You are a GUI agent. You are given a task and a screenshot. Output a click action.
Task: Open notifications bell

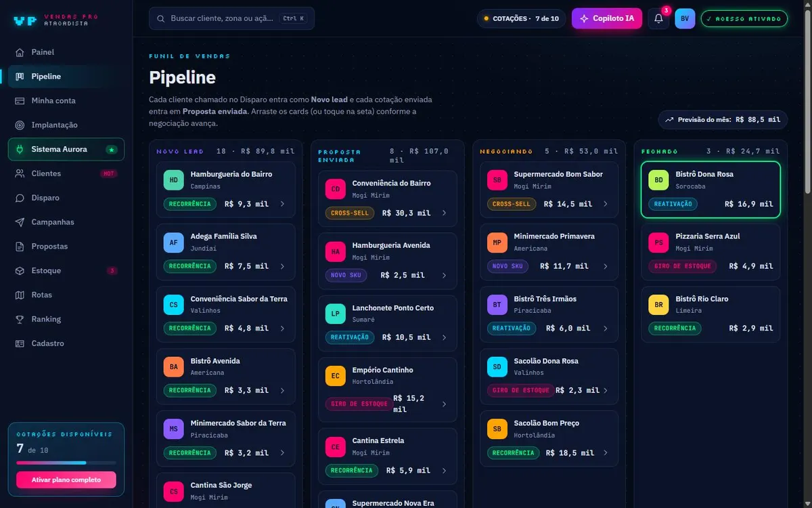pos(658,19)
